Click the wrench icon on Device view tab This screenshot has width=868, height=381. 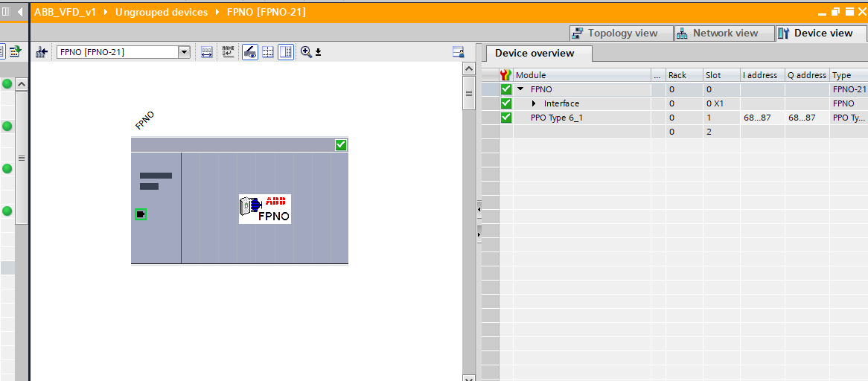[783, 33]
